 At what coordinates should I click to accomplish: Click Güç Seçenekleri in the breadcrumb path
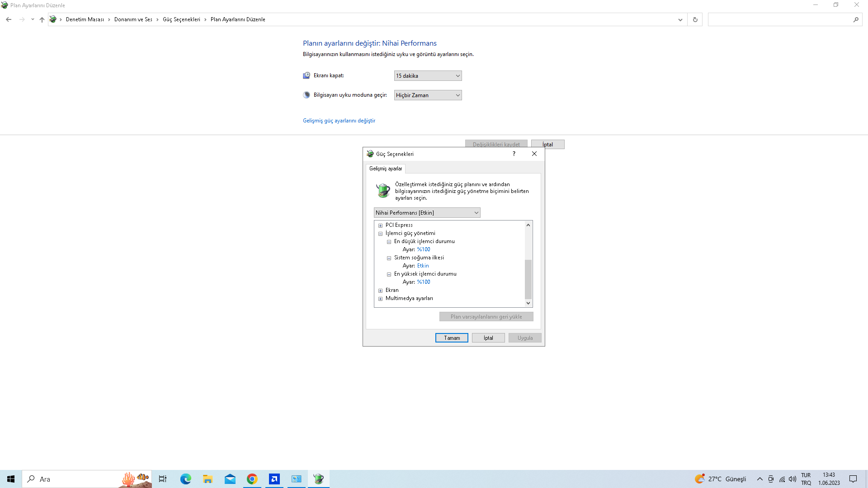tap(181, 19)
